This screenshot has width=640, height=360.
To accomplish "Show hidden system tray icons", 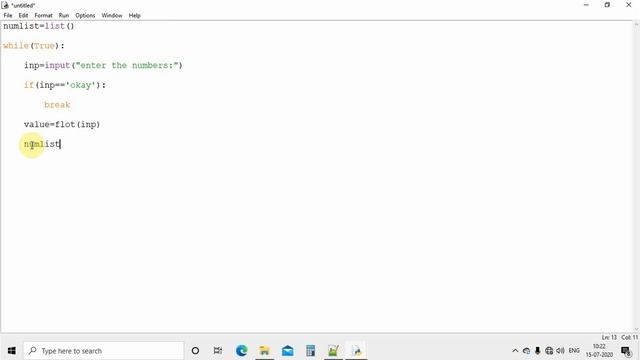I will point(515,351).
